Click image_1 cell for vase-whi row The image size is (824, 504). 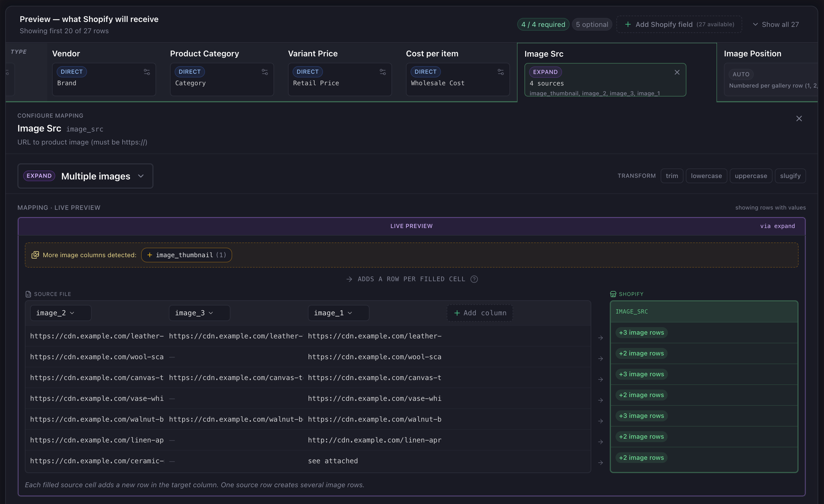374,399
